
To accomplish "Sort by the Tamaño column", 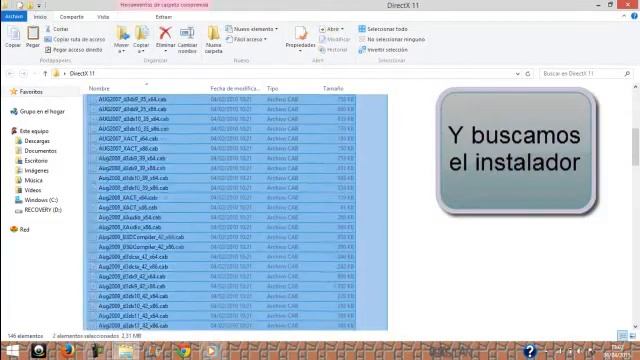I will tap(333, 88).
